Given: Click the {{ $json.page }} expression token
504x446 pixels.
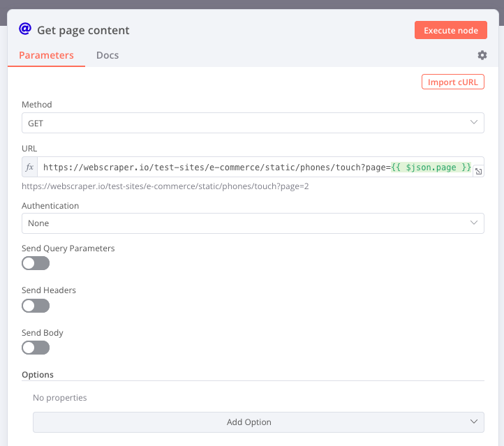Looking at the screenshot, I should pyautogui.click(x=431, y=168).
